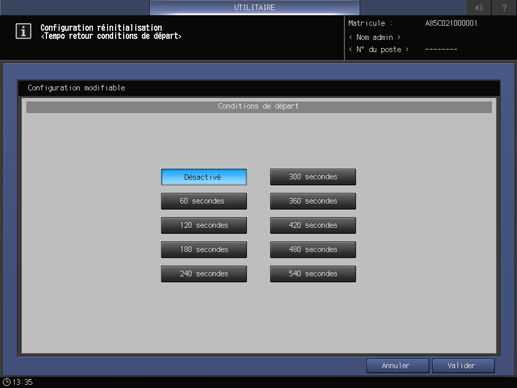Image resolution: width=517 pixels, height=388 pixels.
Task: Confirm with the Valider button
Action: point(463,366)
